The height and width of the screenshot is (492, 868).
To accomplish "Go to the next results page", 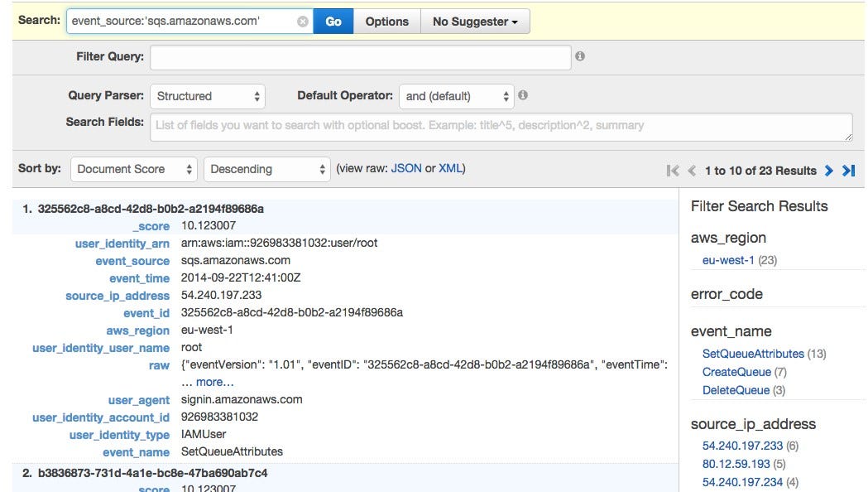I will click(828, 170).
